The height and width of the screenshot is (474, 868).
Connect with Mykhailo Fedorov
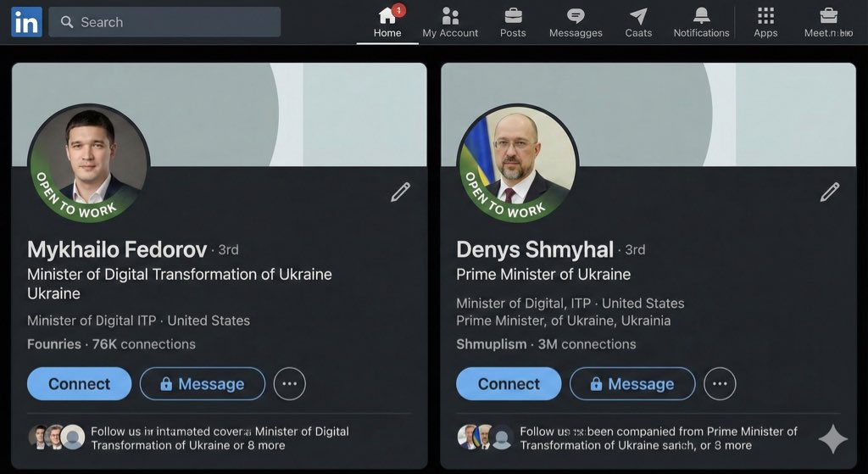[x=79, y=384]
